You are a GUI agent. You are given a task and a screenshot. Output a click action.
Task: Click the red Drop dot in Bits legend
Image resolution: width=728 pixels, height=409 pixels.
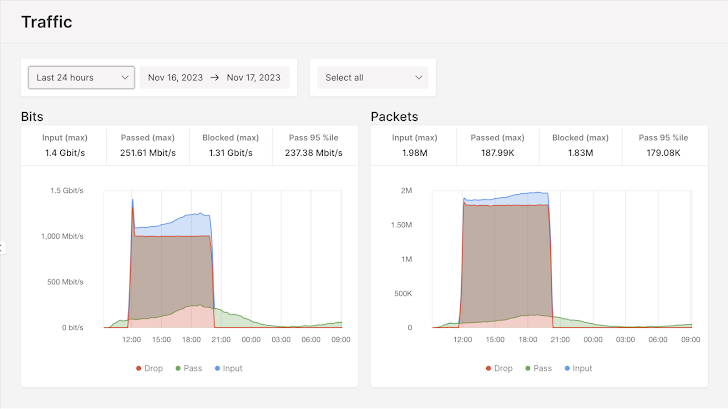point(139,368)
